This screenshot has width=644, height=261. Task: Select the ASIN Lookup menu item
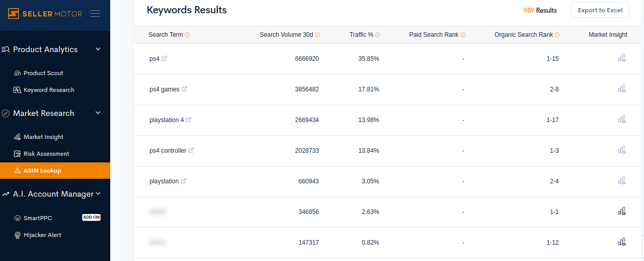point(55,171)
